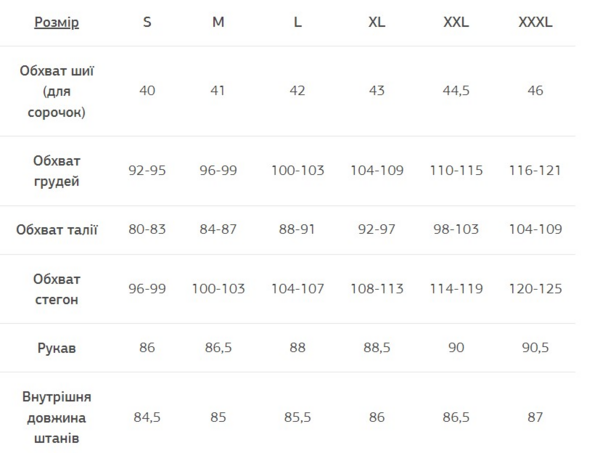Click the Обхват шиї row label

tap(56, 91)
